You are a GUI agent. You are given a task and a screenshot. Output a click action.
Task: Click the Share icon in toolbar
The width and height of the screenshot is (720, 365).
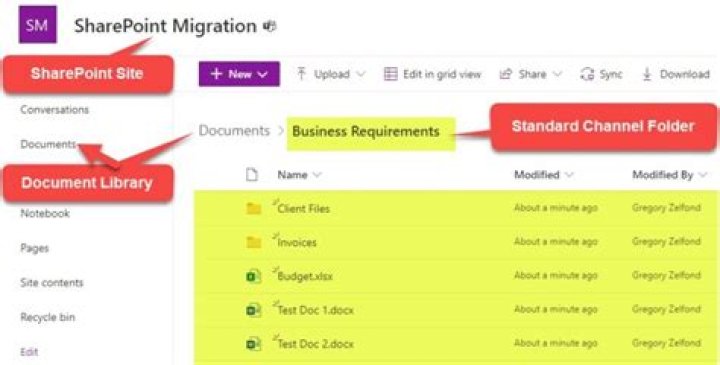coord(506,74)
